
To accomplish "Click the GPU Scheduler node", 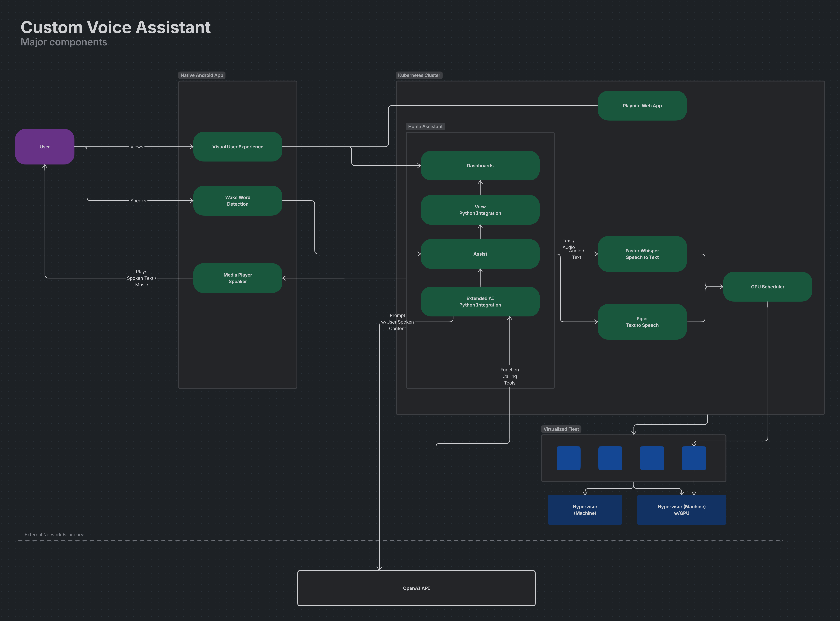I will click(x=767, y=287).
